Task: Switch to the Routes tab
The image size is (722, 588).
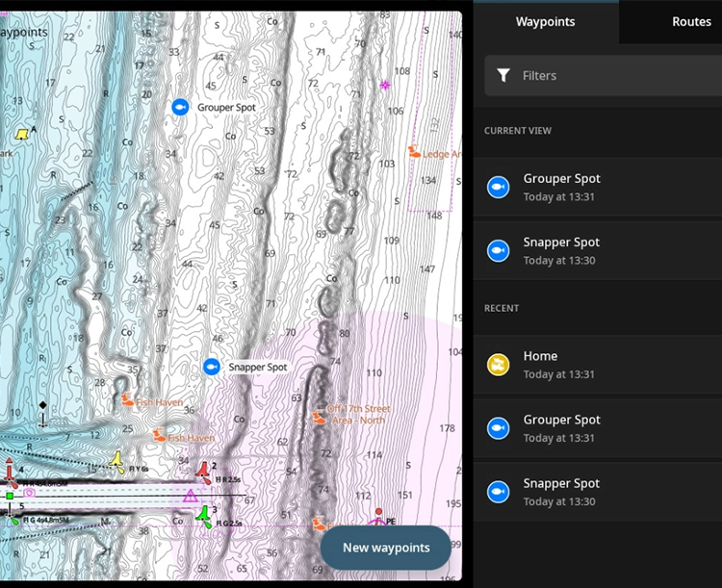Action: pyautogui.click(x=691, y=21)
